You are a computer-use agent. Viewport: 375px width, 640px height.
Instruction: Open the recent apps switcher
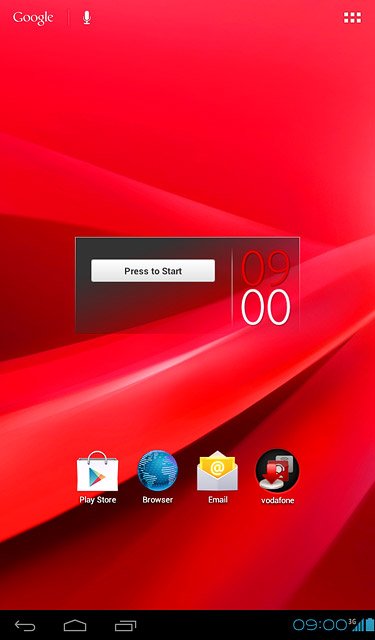tap(125, 625)
